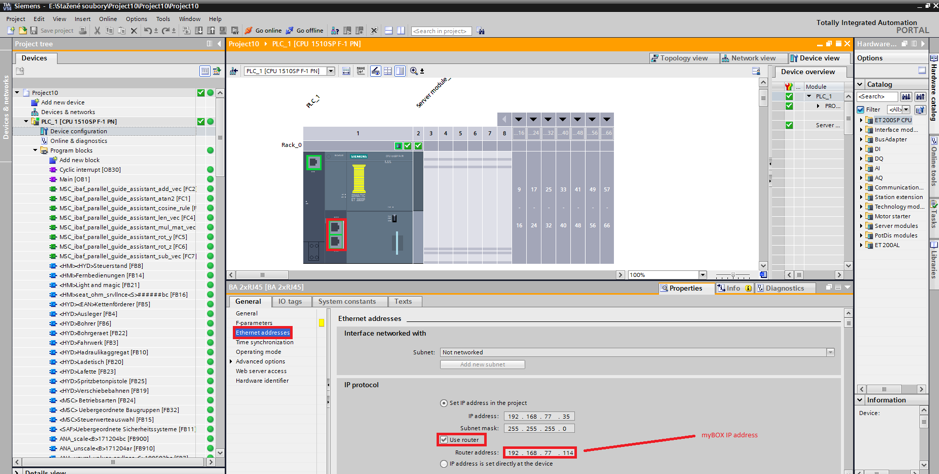This screenshot has width=939, height=474.
Task: Click the Subnet mask field
Action: coord(540,429)
